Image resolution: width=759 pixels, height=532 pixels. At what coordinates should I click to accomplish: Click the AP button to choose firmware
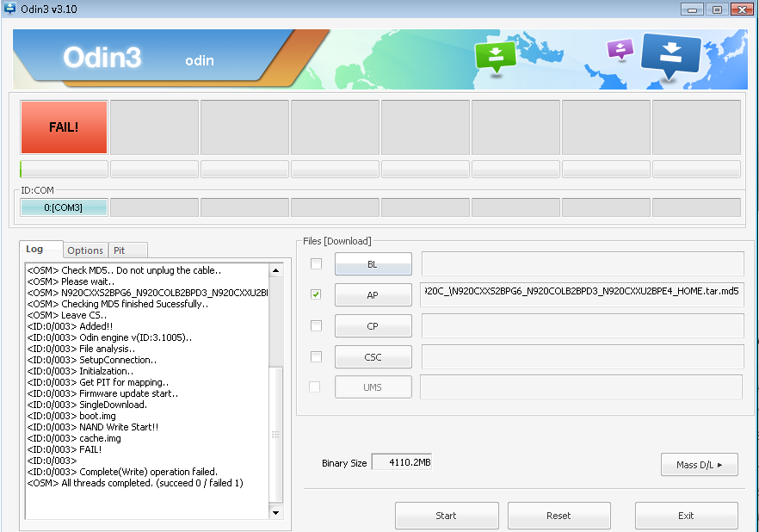click(x=373, y=294)
